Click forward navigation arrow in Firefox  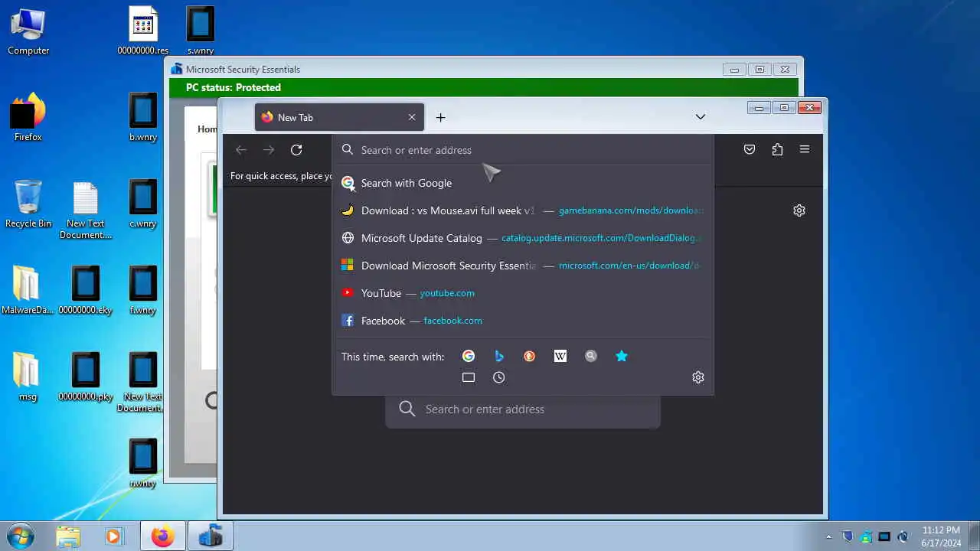(269, 150)
